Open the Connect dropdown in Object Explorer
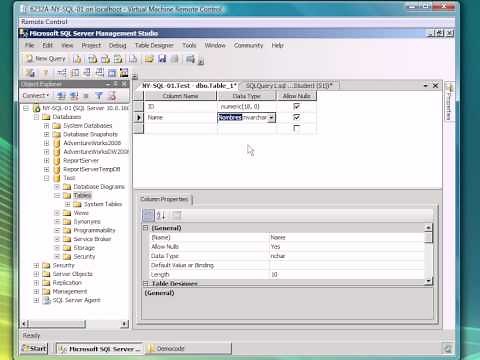Image resolution: width=480 pixels, height=360 pixels. pos(36,96)
